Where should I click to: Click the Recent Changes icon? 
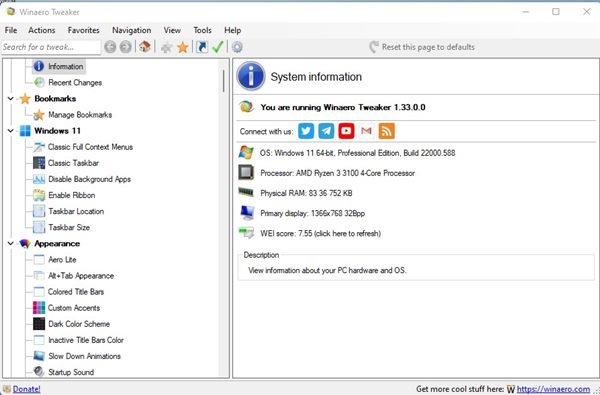tap(39, 82)
